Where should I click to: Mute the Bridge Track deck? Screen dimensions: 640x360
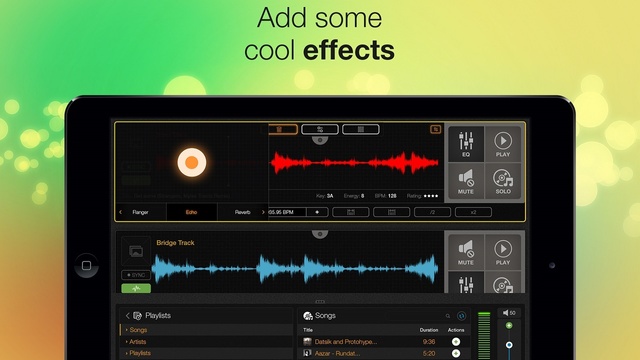point(466,251)
